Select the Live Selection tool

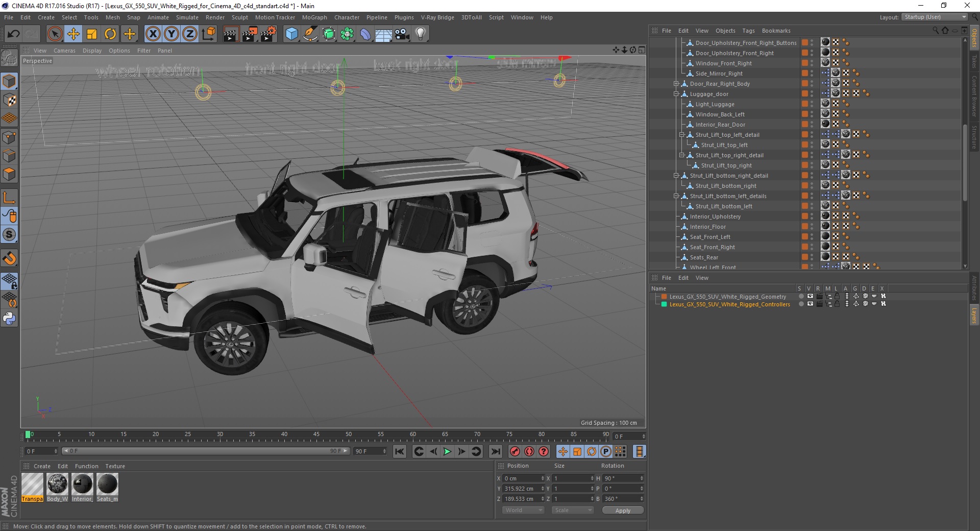pos(55,34)
